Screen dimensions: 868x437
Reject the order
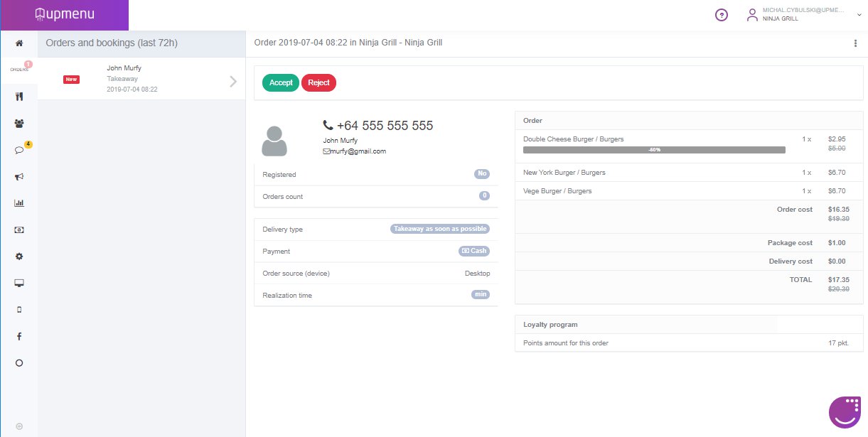[318, 82]
